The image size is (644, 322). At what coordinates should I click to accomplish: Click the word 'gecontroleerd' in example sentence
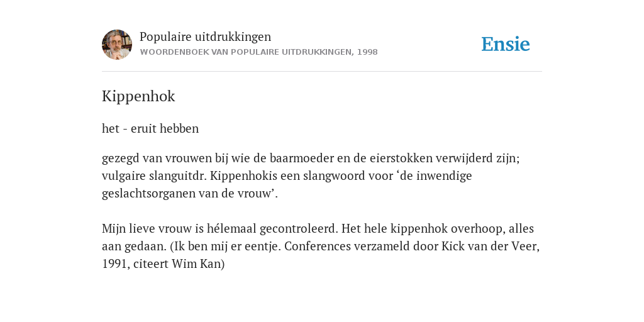point(299,228)
